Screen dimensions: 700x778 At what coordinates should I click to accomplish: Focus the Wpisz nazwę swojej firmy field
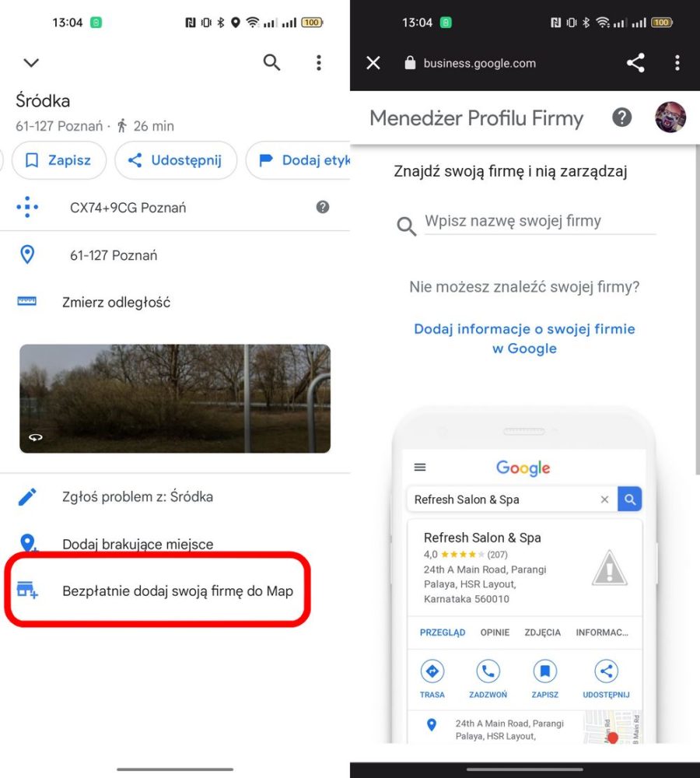pos(540,221)
